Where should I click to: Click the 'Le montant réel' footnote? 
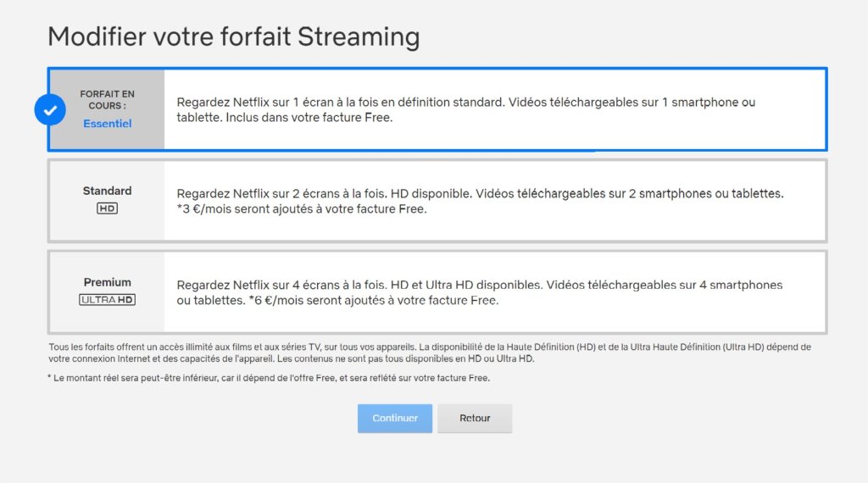(269, 378)
